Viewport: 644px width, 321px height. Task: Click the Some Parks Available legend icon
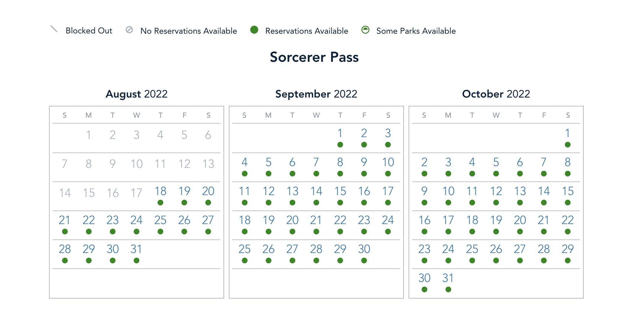pyautogui.click(x=365, y=30)
